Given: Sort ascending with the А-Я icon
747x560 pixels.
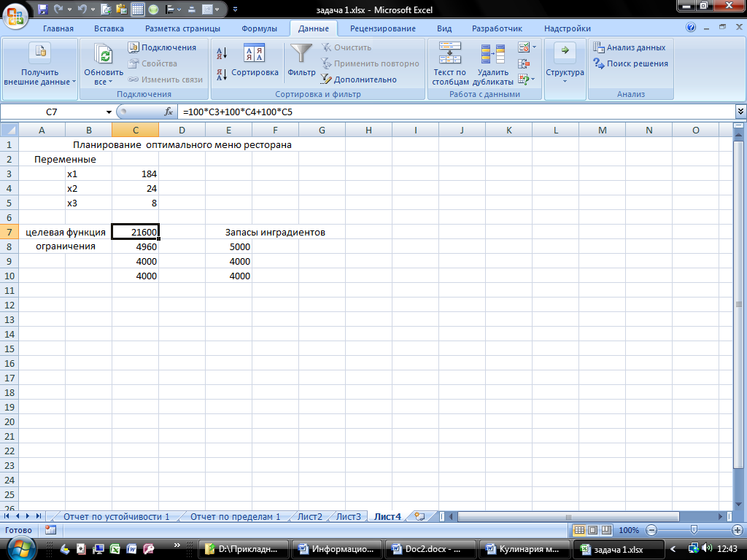Looking at the screenshot, I should click(222, 52).
